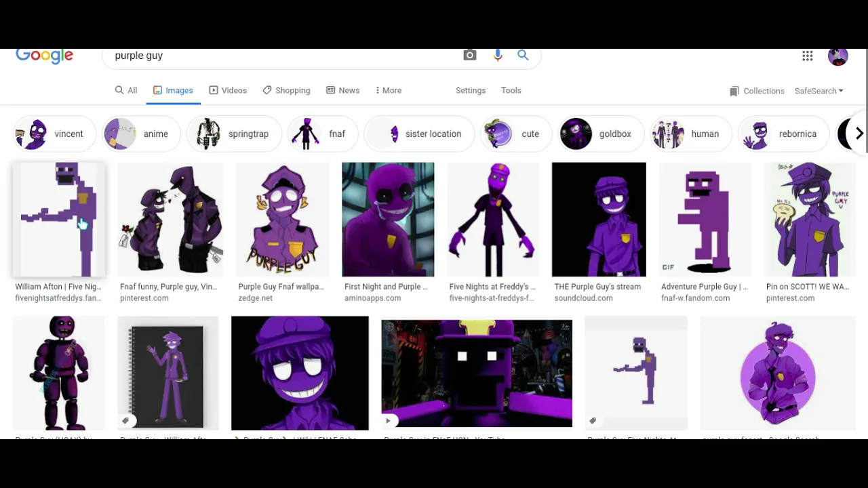Image resolution: width=868 pixels, height=488 pixels.
Task: Filter by the cute chip
Action: pos(515,134)
